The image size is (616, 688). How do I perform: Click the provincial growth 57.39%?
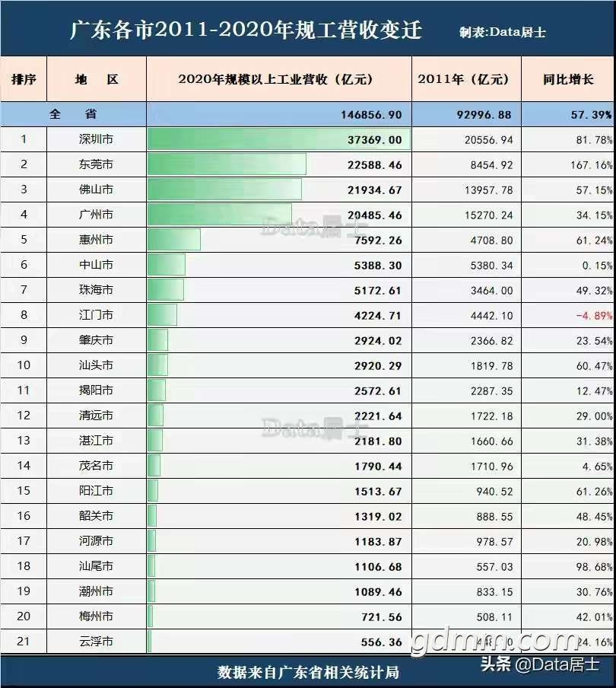pyautogui.click(x=592, y=115)
